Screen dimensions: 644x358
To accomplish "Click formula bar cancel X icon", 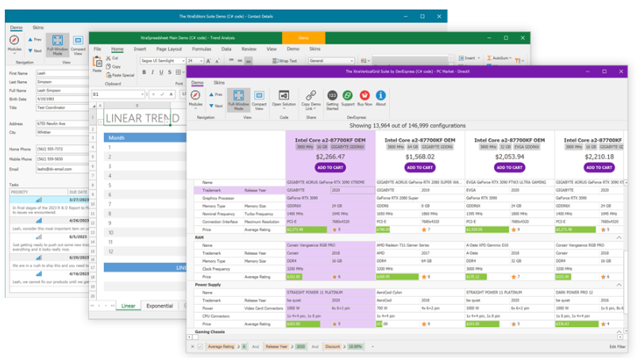I will 153,94.
